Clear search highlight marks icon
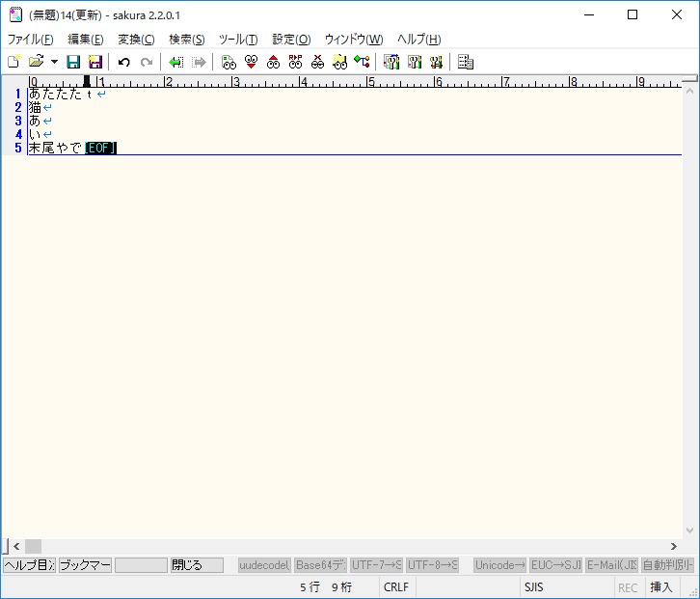Viewport: 700px width, 599px height. pos(317,62)
